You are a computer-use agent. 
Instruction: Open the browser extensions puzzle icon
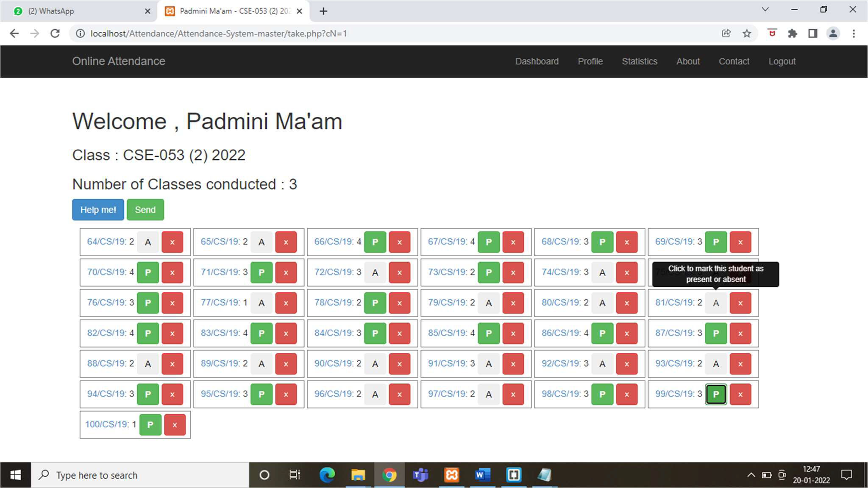coord(792,33)
